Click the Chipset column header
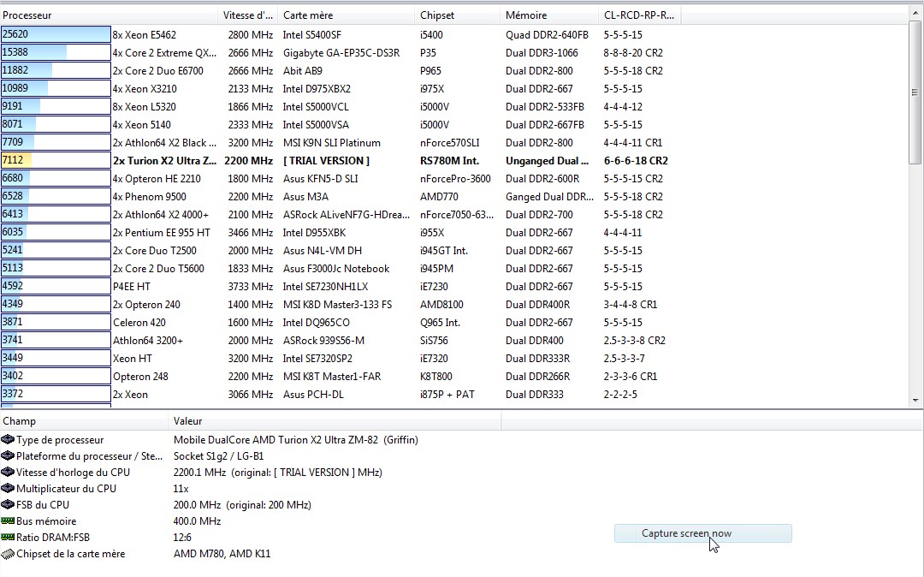 458,15
